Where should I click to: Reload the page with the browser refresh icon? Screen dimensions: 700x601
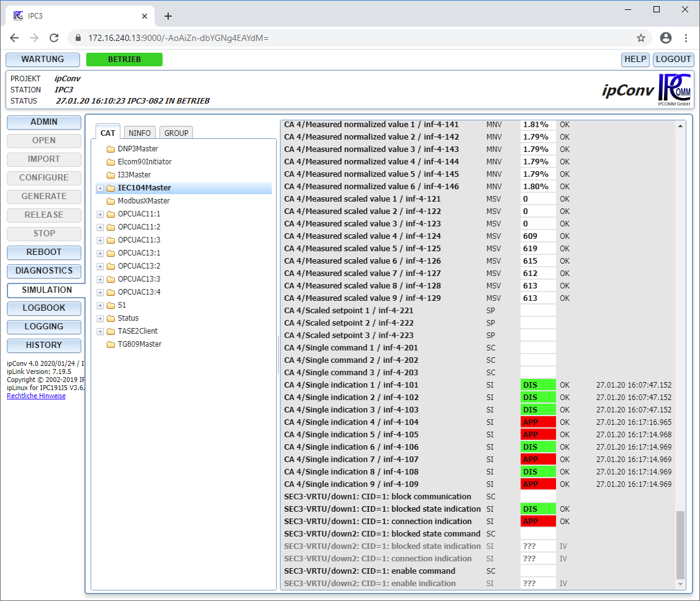(x=54, y=38)
